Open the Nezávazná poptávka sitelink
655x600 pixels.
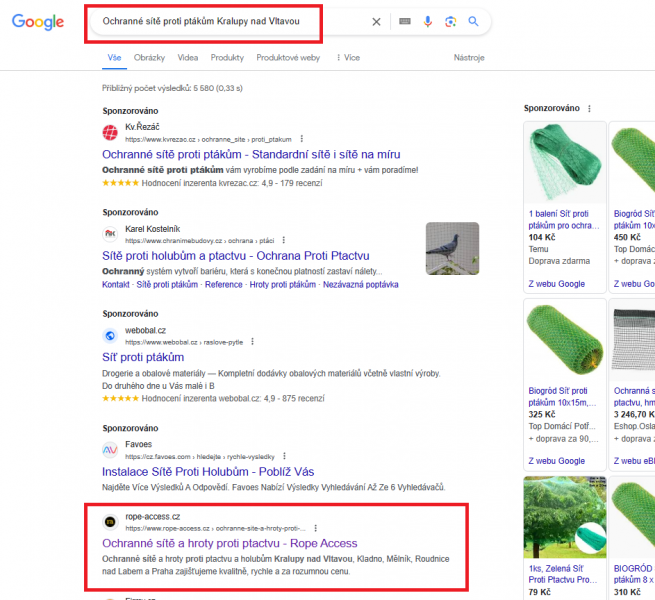pyautogui.click(x=361, y=285)
